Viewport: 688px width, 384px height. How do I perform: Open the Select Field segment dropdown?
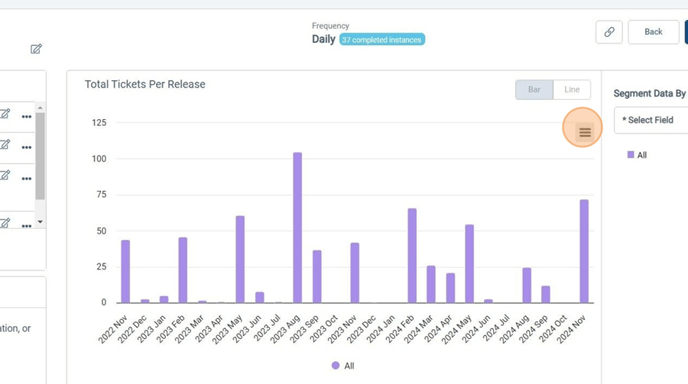click(651, 120)
